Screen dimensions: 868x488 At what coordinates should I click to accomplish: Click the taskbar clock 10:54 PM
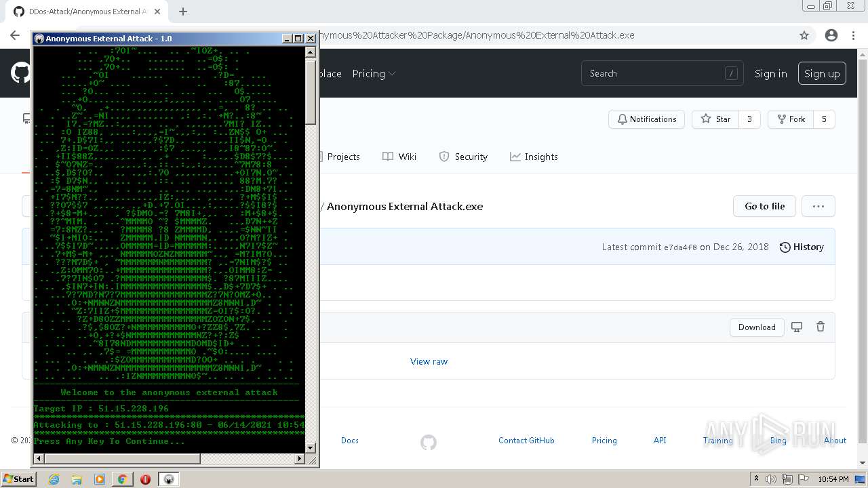[833, 479]
